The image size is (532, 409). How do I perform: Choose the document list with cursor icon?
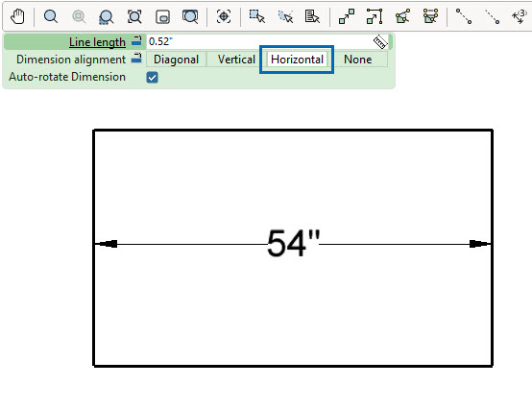[x=312, y=16]
